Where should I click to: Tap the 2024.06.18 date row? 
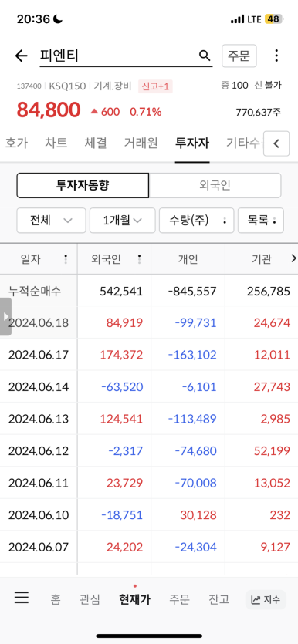[x=39, y=323]
